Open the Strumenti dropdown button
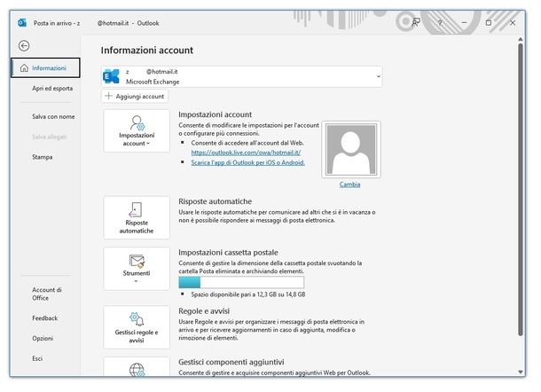 (137, 269)
